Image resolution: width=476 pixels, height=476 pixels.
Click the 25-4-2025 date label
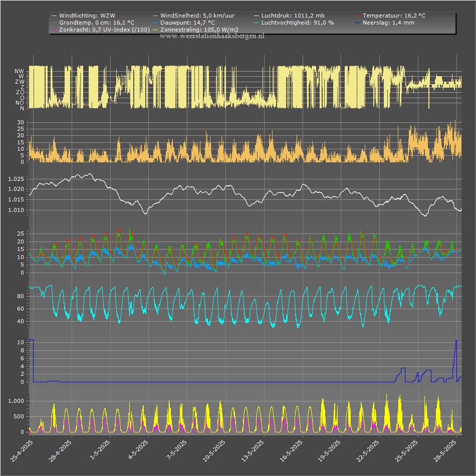[22, 451]
